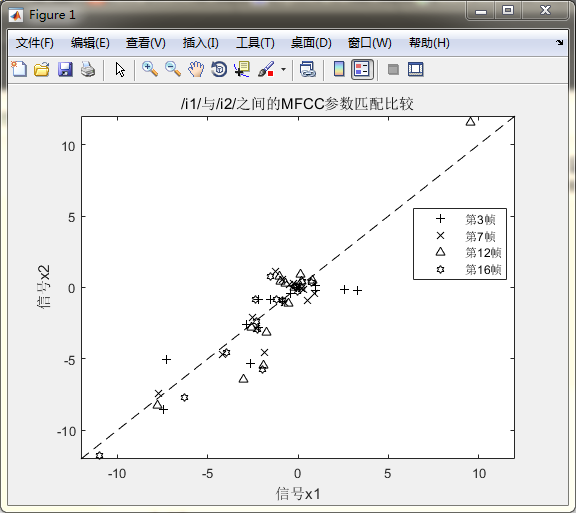This screenshot has height=513, width=576.
Task: Click the dock figure arrow at menu bar right
Action: point(559,42)
